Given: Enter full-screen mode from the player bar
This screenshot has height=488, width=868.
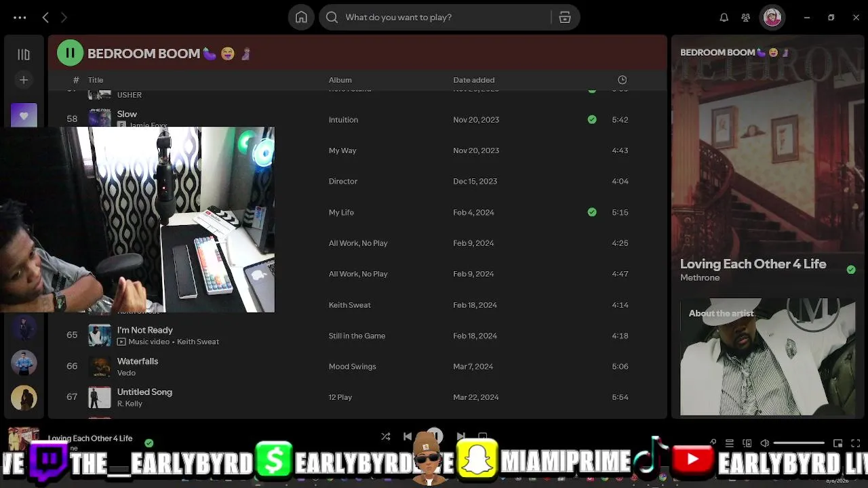Looking at the screenshot, I should (x=856, y=443).
